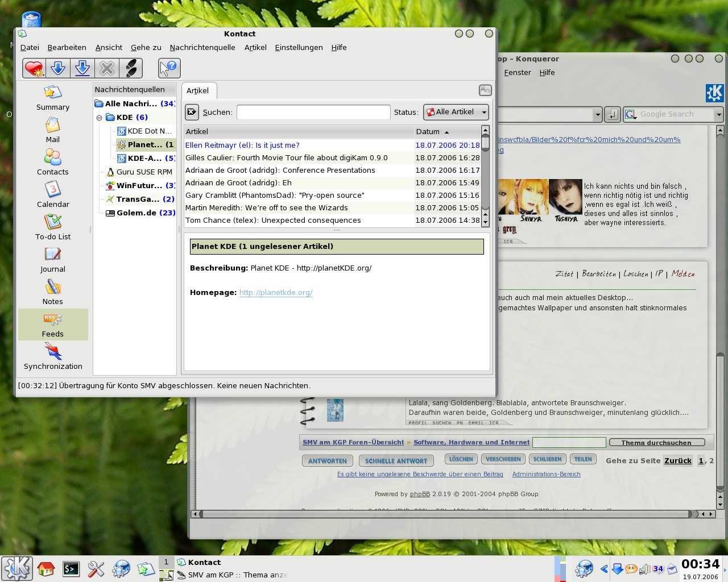Mark feed as read with footprints icon
Image resolution: width=728 pixels, height=582 pixels.
[131, 68]
